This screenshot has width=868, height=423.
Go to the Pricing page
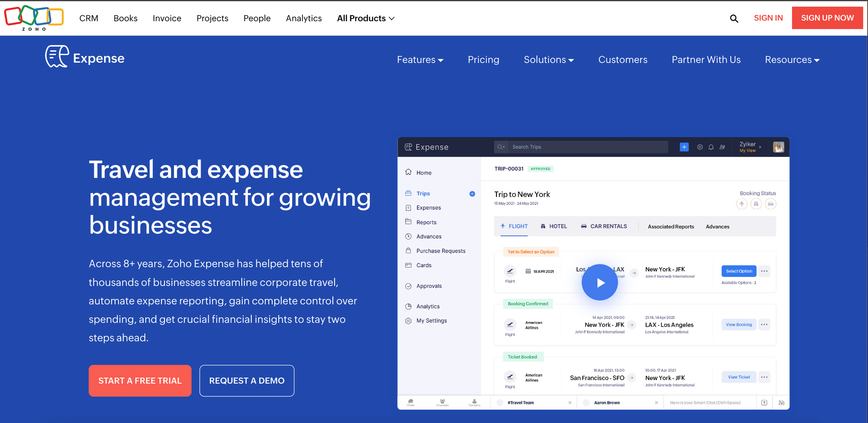click(x=483, y=60)
